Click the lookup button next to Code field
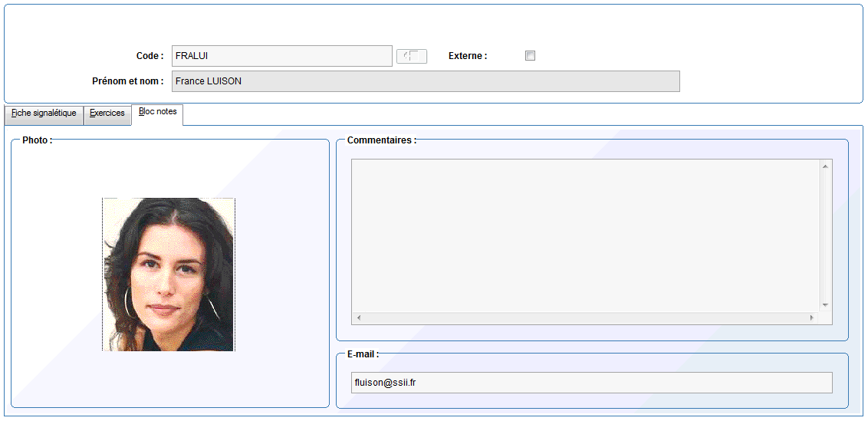The width and height of the screenshot is (868, 421). click(411, 56)
